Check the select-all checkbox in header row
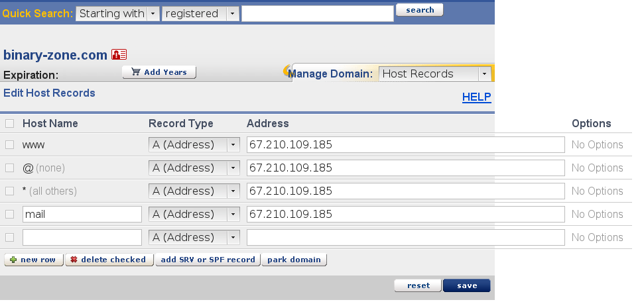This screenshot has width=644, height=302. (9, 124)
